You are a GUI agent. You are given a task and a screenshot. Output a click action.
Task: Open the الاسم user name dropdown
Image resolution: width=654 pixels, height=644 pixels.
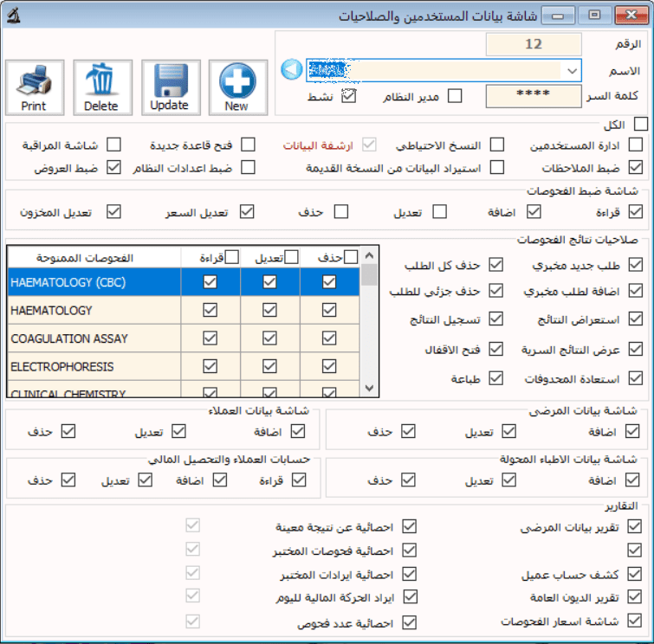[x=571, y=70]
